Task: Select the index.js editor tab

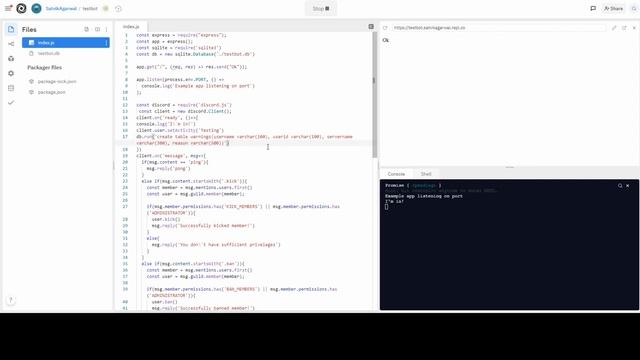Action: pos(131,27)
